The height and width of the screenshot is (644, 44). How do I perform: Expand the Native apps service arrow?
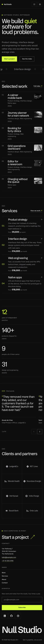tap(41, 277)
